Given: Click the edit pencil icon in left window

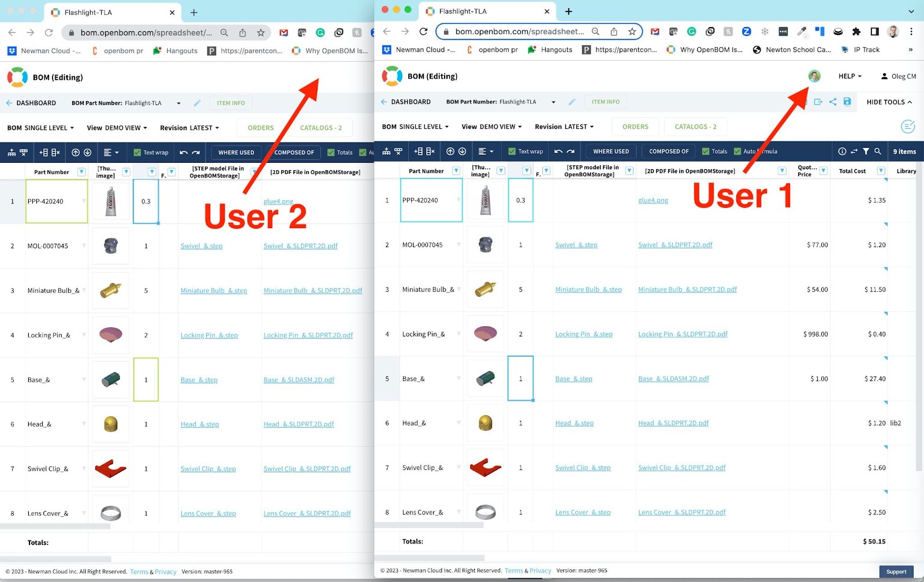Looking at the screenshot, I should click(x=197, y=103).
